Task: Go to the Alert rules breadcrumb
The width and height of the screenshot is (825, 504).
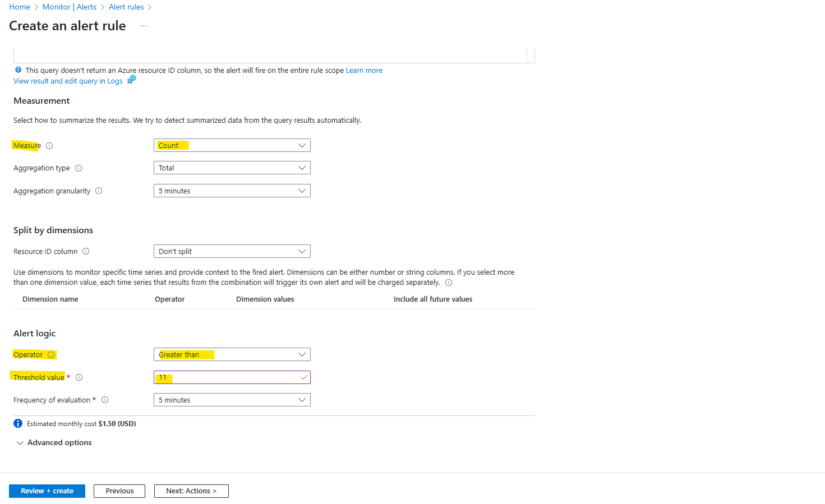Action: click(126, 7)
